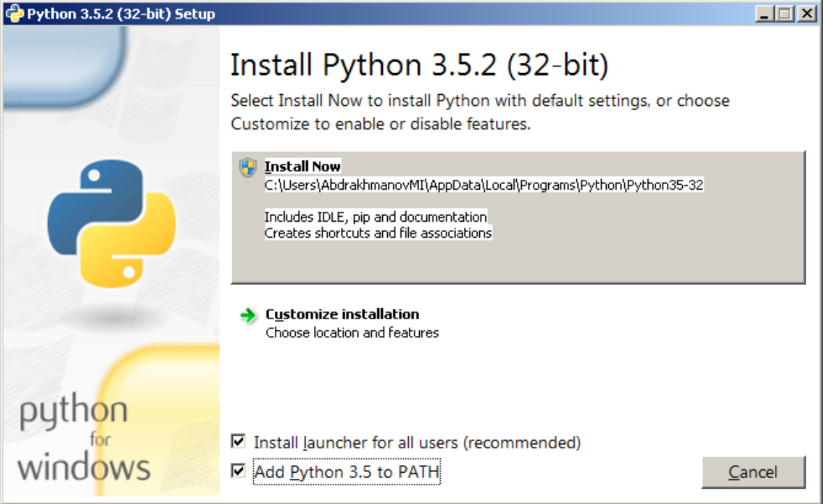The image size is (823, 504).
Task: Click the "Add Python 3.5 to PATH" label
Action: click(347, 473)
